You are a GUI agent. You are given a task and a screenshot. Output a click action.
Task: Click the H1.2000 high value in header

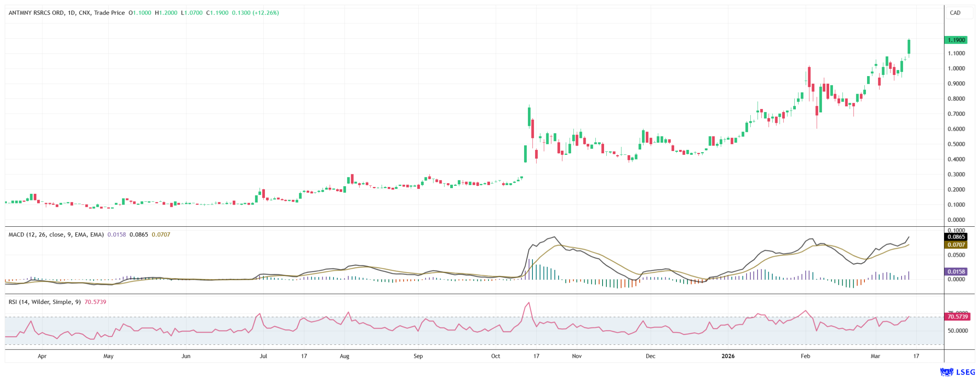tap(166, 13)
